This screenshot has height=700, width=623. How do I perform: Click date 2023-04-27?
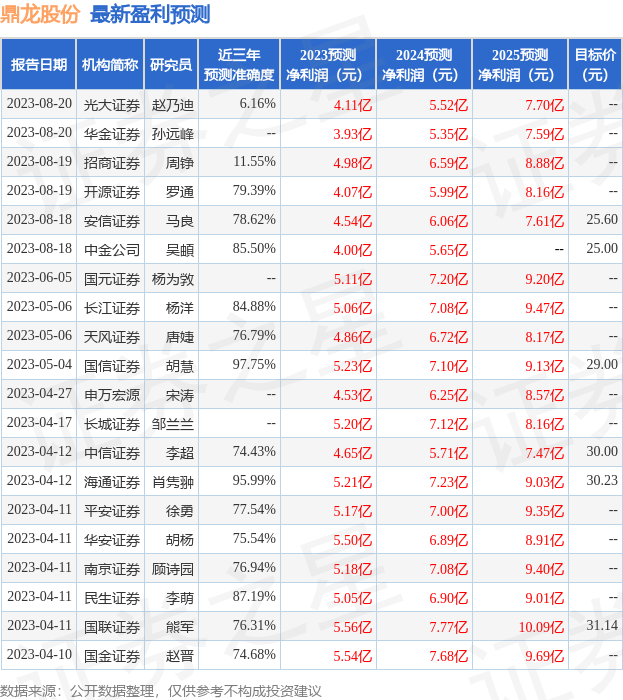coord(39,393)
